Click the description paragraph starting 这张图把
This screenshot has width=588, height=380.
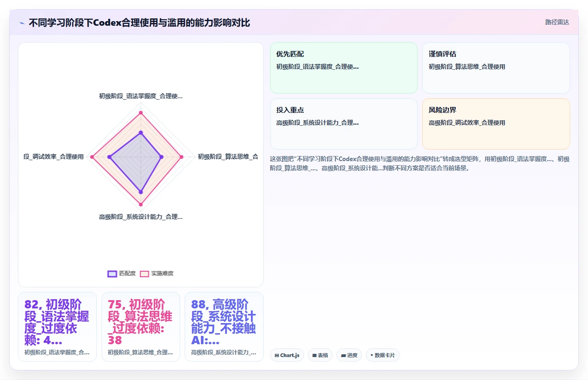(420, 163)
